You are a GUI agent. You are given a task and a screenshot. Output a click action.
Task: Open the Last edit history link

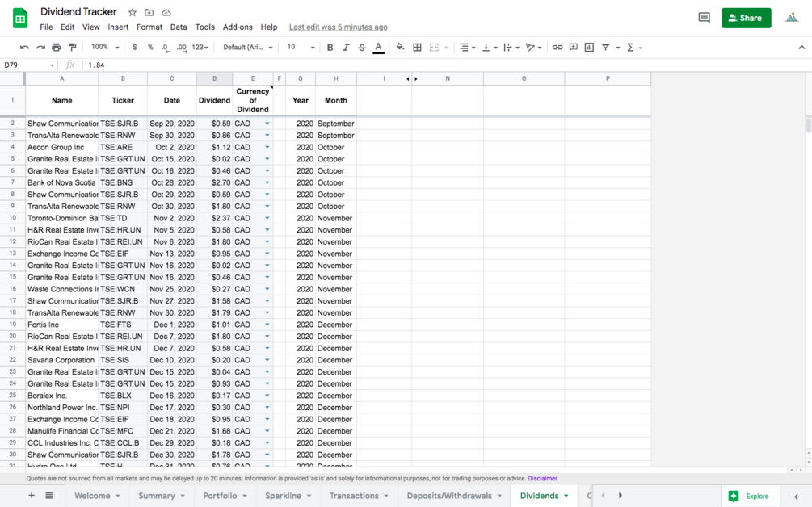[x=339, y=27]
